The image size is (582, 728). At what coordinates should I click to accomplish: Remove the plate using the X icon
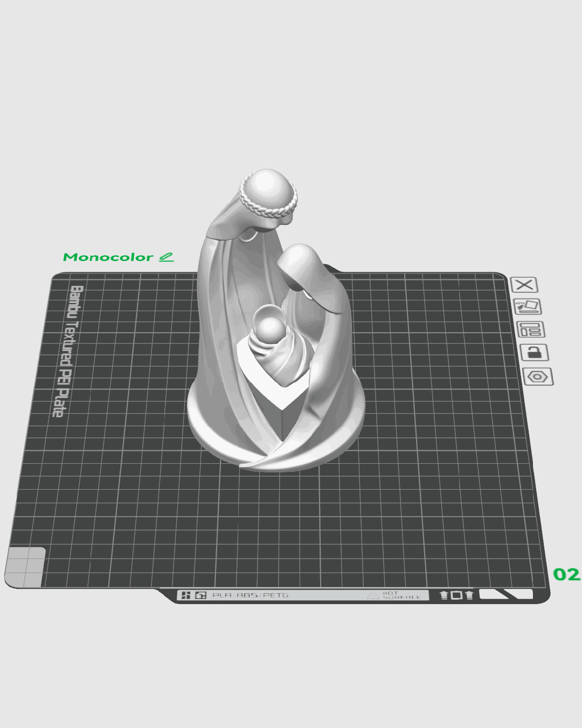click(524, 285)
